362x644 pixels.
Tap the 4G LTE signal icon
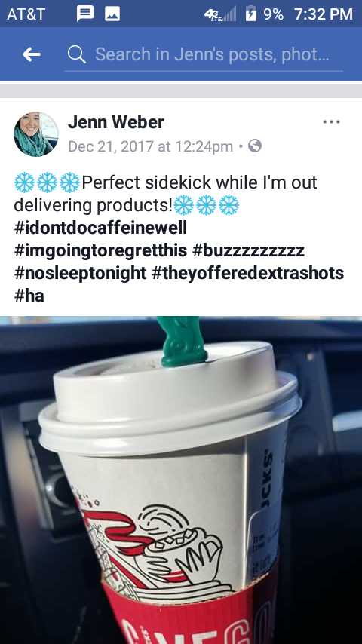220,14
